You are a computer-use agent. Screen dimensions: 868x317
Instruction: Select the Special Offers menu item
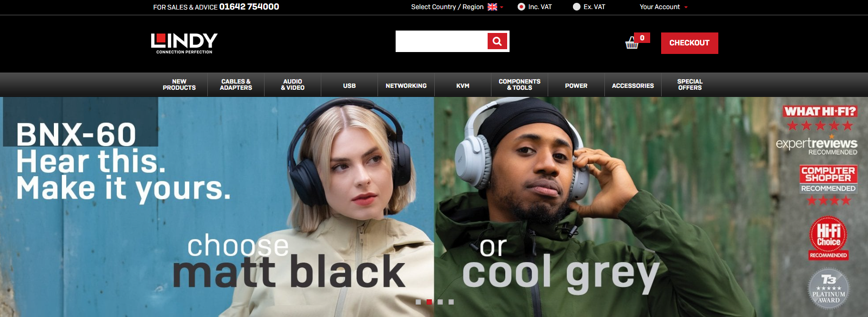pos(690,85)
